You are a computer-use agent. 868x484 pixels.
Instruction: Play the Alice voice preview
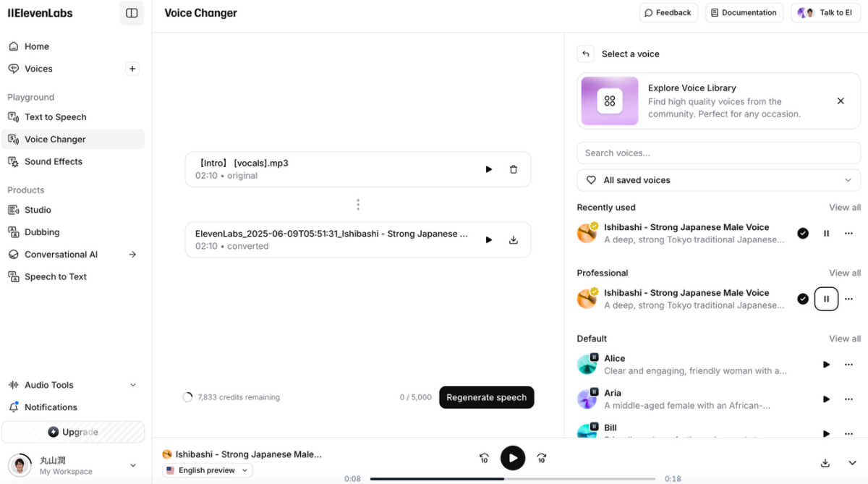[826, 365]
